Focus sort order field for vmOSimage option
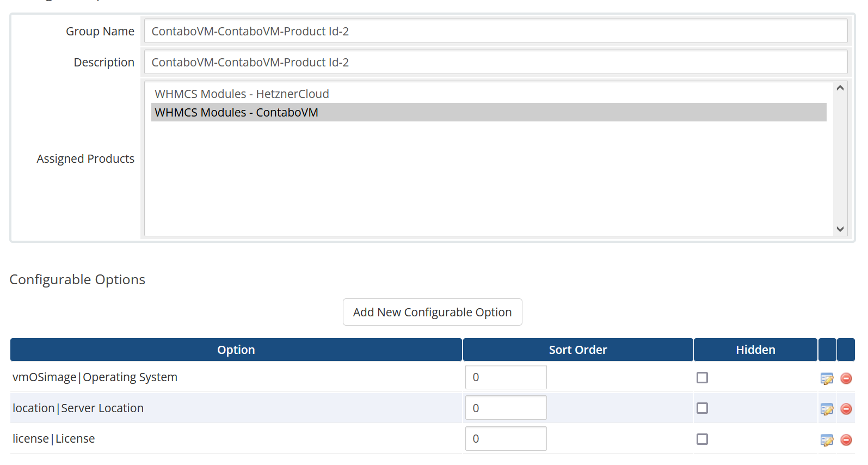Screen dimensions: 868x465 506,377
